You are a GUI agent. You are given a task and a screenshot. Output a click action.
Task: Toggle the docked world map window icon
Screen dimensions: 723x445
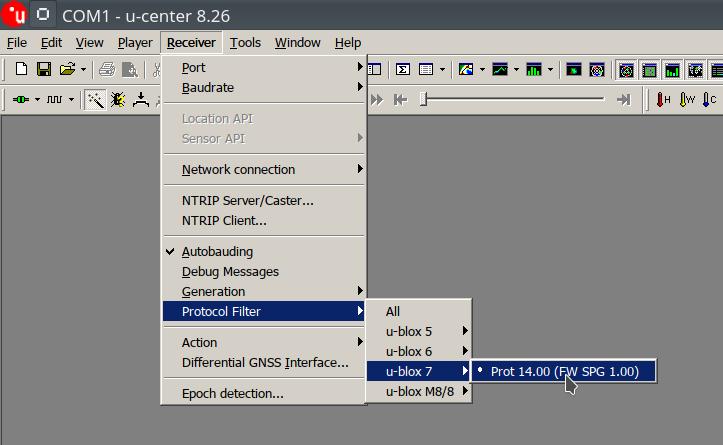click(x=695, y=70)
